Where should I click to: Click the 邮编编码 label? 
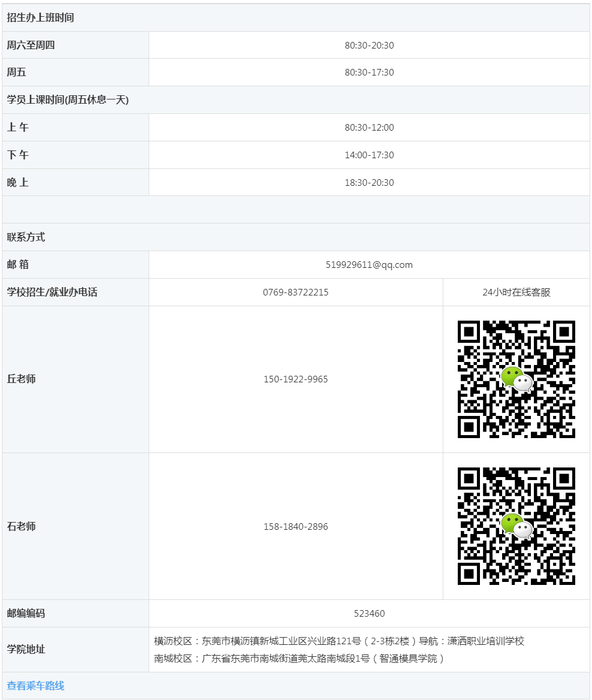tap(26, 613)
